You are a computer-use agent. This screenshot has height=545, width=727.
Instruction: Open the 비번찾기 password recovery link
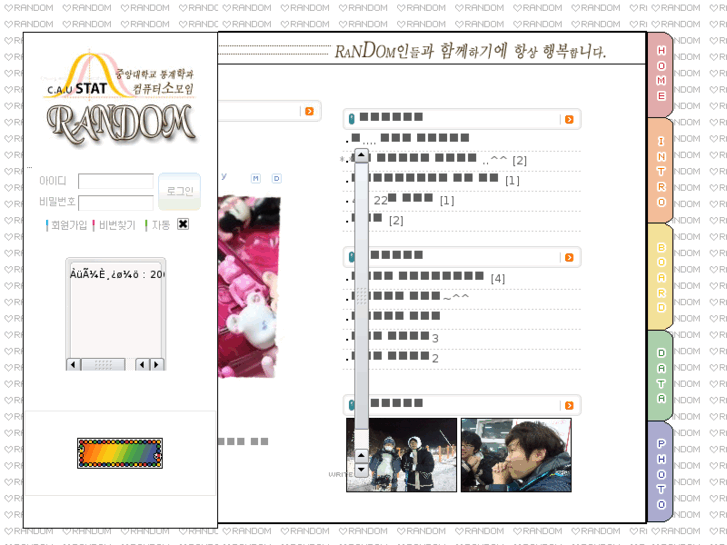(115, 225)
